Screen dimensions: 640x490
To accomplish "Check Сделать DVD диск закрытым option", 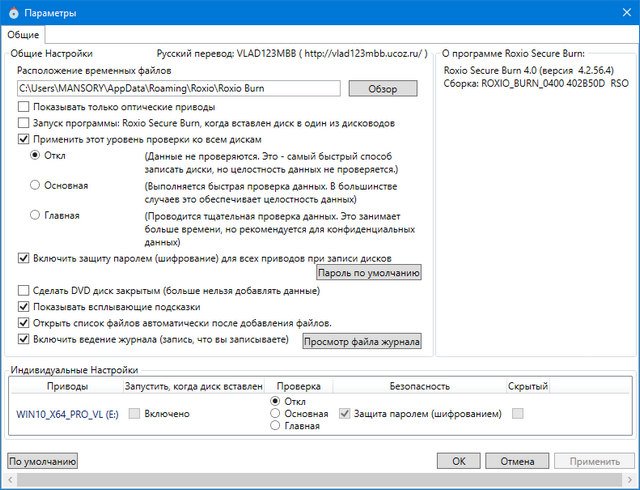I will coord(24,291).
